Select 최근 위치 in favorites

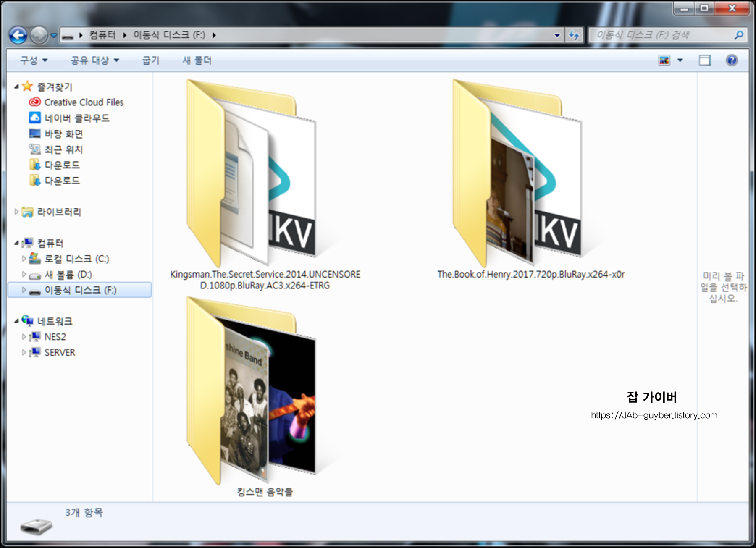click(x=64, y=149)
